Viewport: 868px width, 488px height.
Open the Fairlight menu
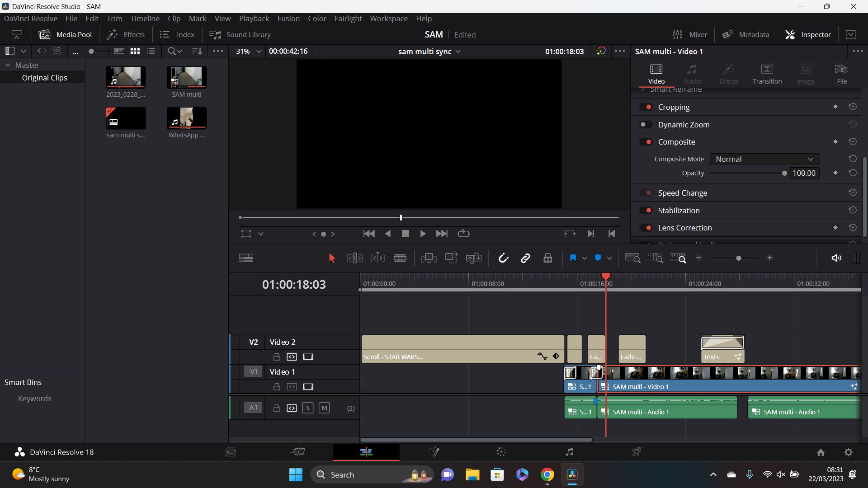pos(348,19)
